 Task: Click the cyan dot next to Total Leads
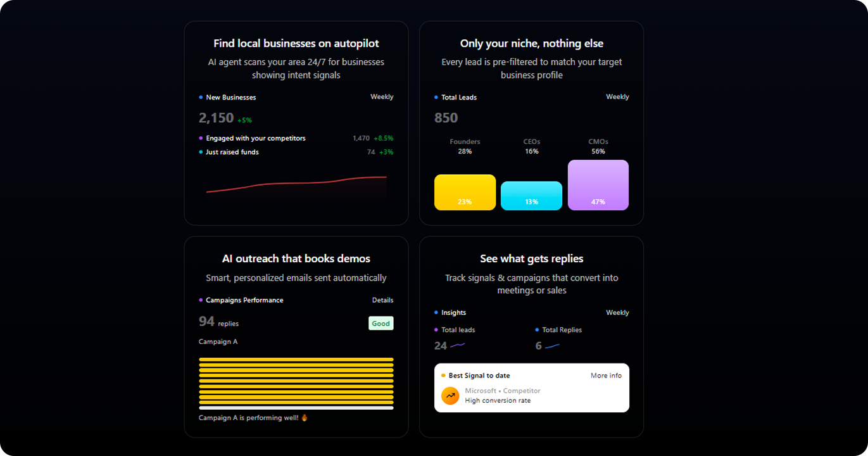435,97
